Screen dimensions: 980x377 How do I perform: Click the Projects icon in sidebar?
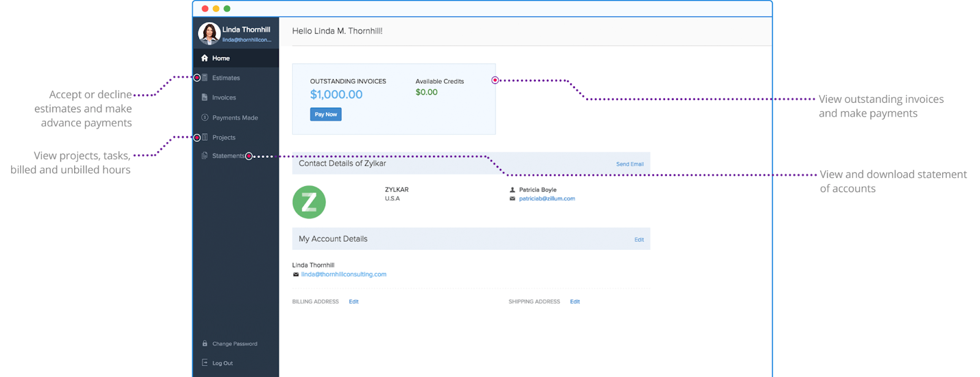tap(205, 137)
